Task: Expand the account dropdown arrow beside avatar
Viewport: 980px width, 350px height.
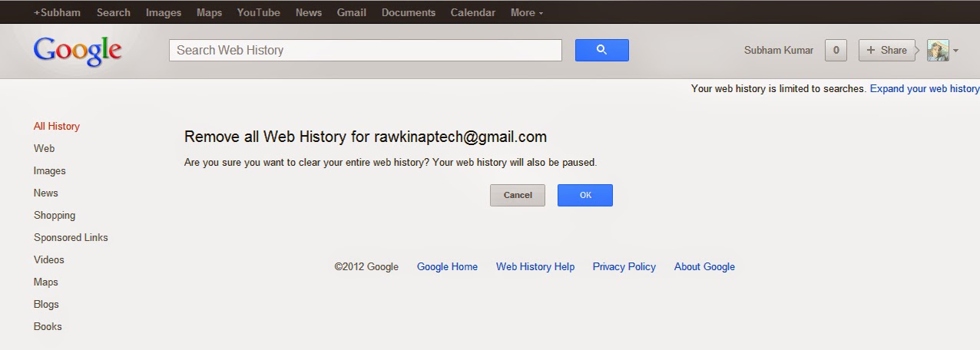Action: [x=955, y=51]
